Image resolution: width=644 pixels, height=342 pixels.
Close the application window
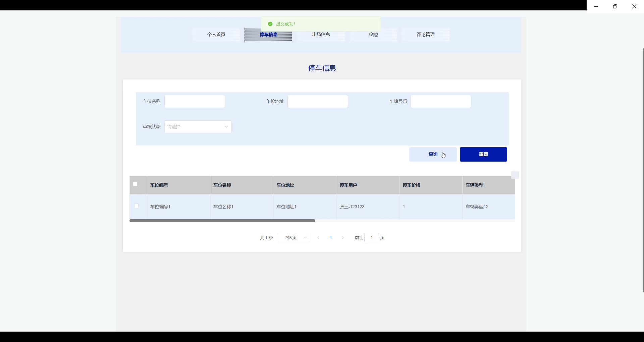[634, 6]
